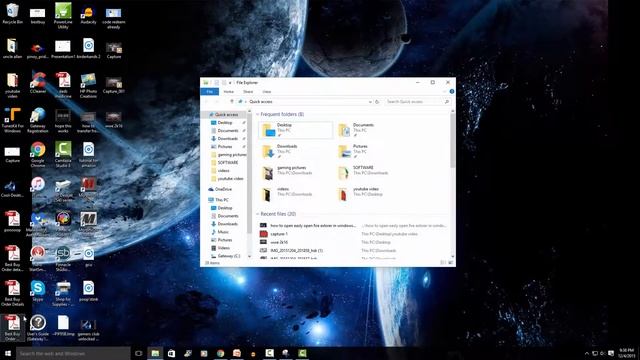Expand the ribbon with the chevron
Viewport: 640px width, 360px height.
coord(444,91)
